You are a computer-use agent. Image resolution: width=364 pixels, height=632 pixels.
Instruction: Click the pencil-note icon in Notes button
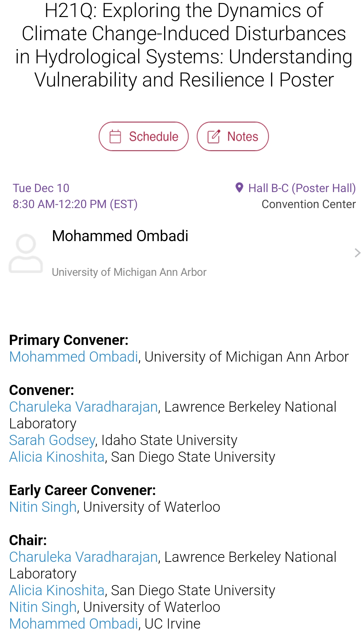(213, 137)
